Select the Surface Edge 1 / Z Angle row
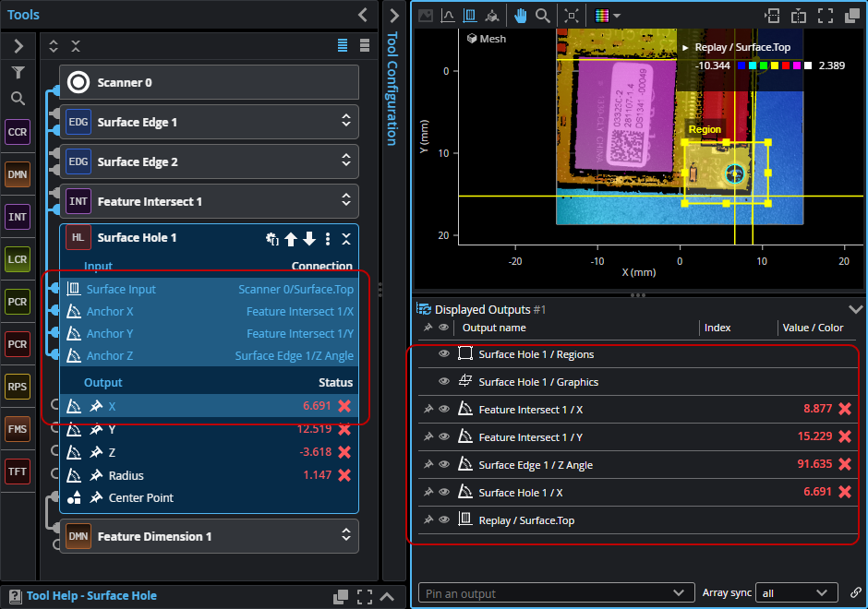The width and height of the screenshot is (868, 609). (x=536, y=465)
